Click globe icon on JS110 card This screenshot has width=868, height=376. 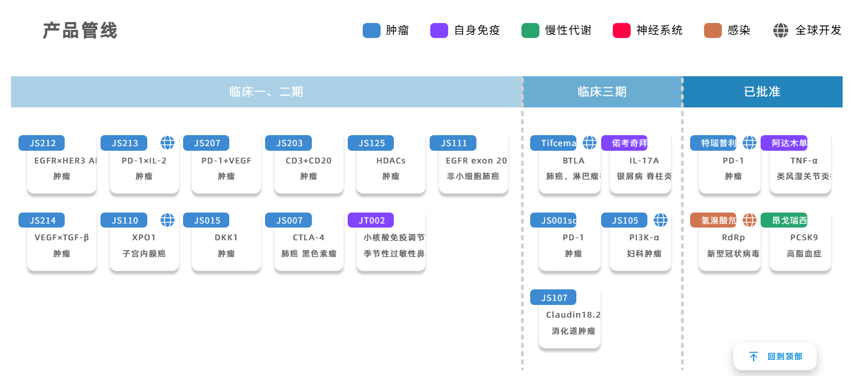point(167,220)
